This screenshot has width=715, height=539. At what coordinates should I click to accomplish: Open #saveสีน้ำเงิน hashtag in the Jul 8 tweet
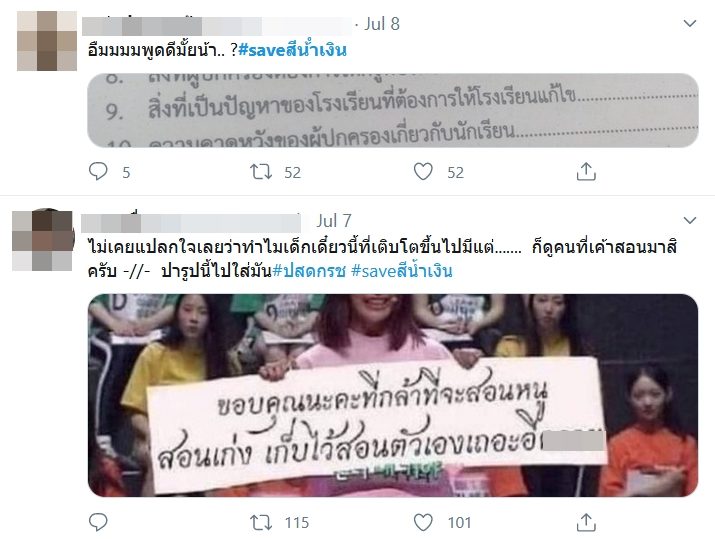(x=292, y=50)
